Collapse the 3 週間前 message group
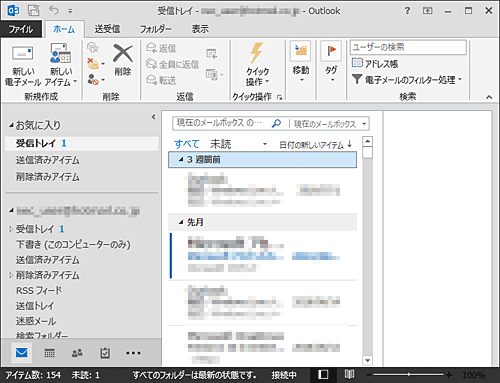Screen dimensions: 500x383 pyautogui.click(x=181, y=160)
